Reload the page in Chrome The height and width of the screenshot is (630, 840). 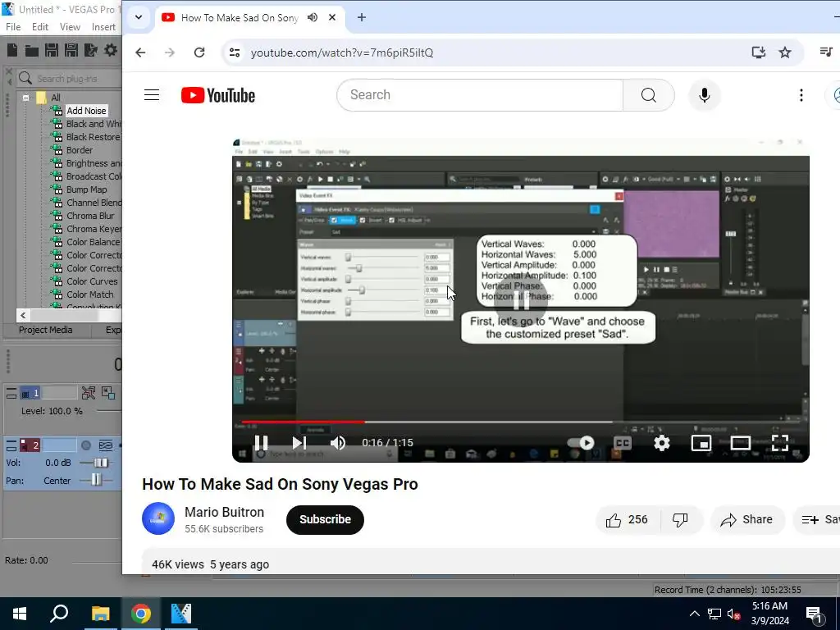[199, 52]
